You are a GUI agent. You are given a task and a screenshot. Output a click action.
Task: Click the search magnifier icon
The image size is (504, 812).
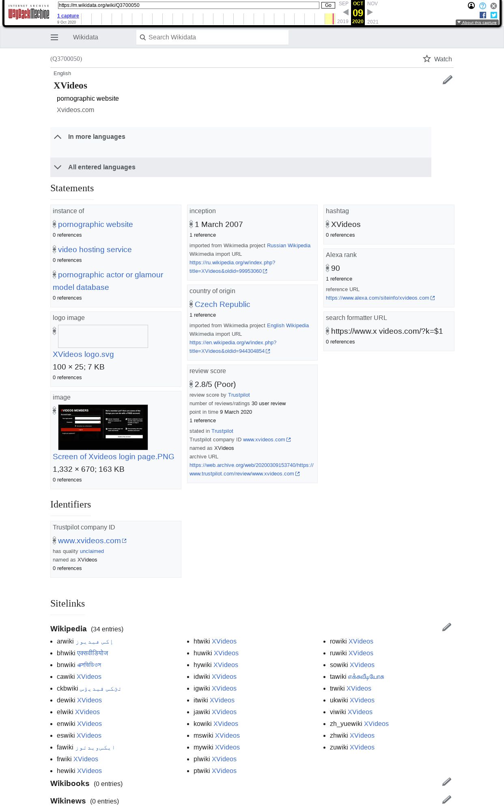(143, 37)
